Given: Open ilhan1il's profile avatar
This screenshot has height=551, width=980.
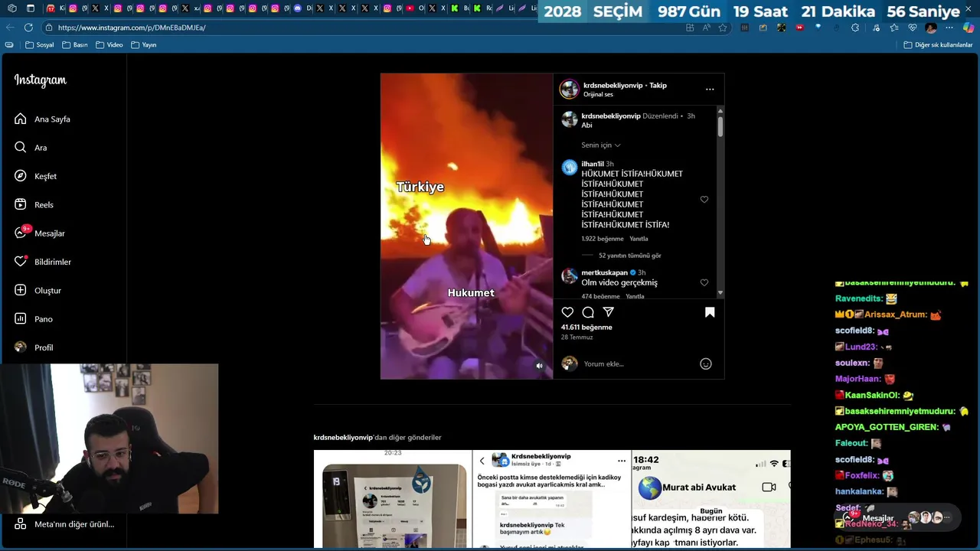Looking at the screenshot, I should coord(570,168).
